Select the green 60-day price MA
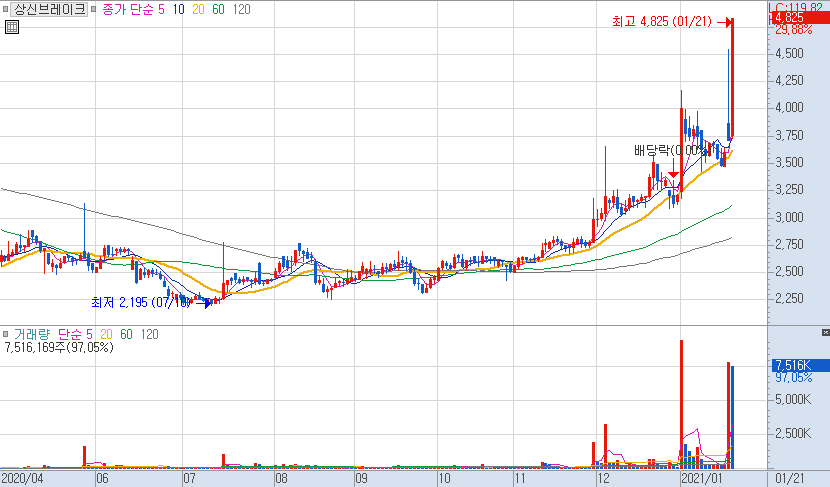This screenshot has height=487, width=830. tap(218, 10)
